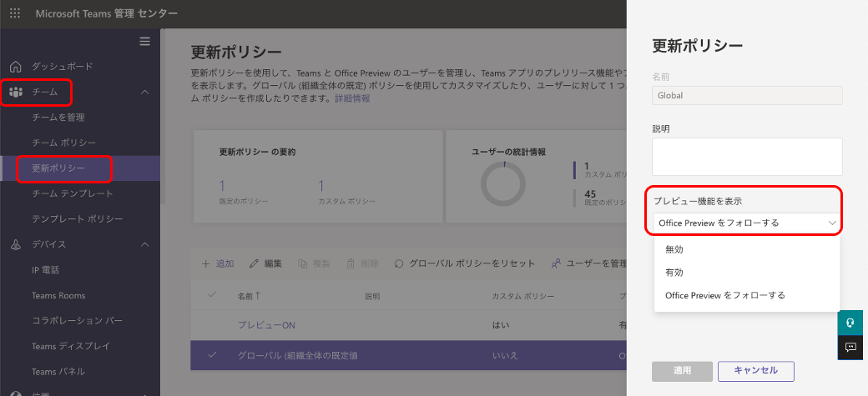This screenshot has width=868, height=396.
Task: Collapse the チーム section chevron
Action: (145, 92)
